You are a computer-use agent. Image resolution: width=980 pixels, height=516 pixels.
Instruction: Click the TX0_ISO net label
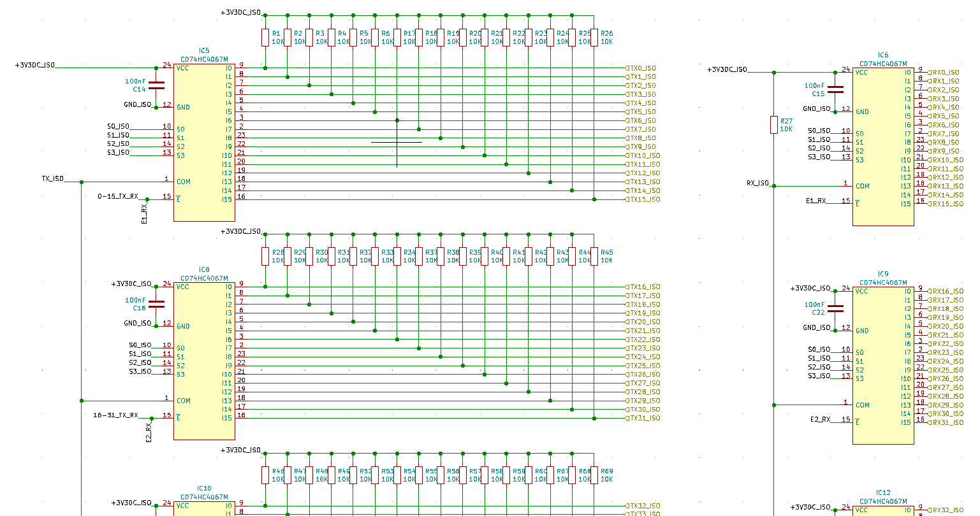(641, 68)
